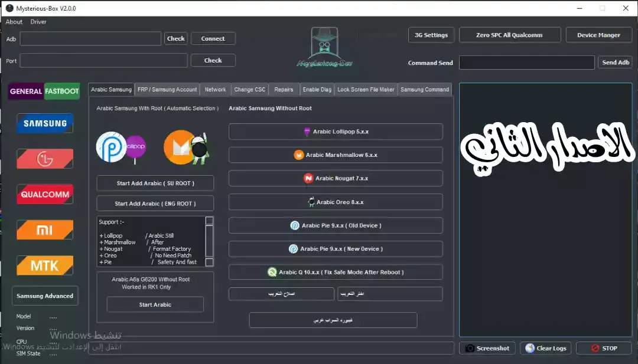Open the Enable Diag tab
The height and width of the screenshot is (364, 638).
317,89
